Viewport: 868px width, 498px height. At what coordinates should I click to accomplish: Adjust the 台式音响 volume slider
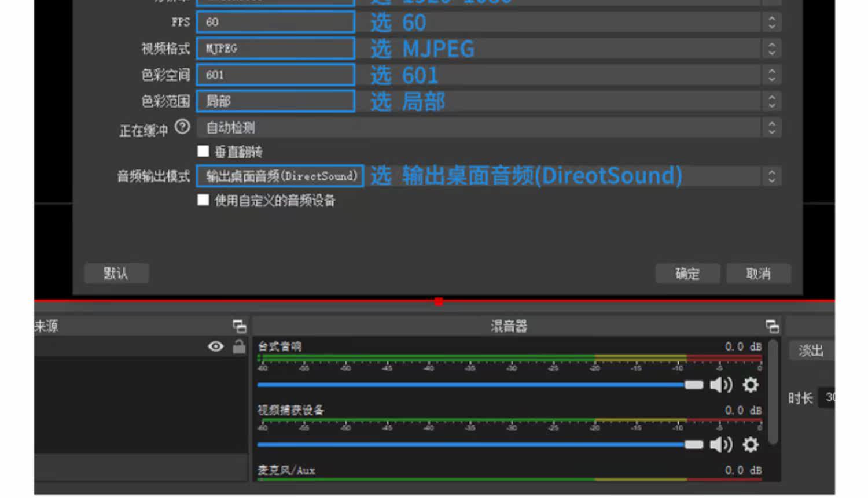point(480,385)
